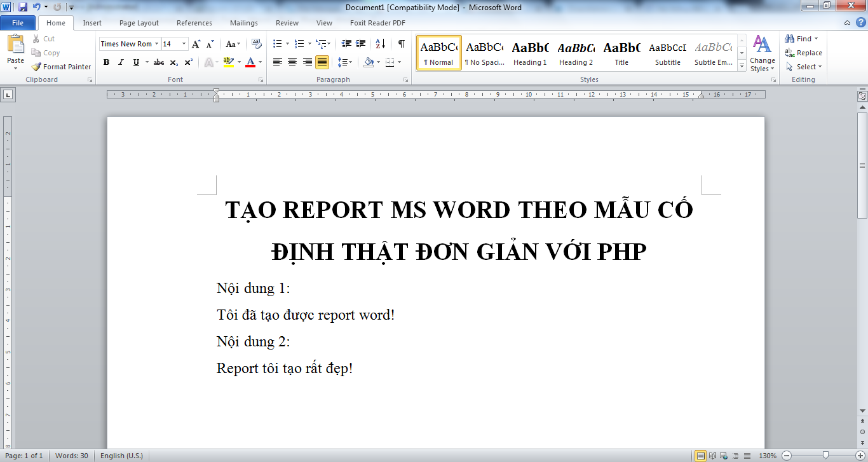
Task: Expand the Styles gallery more arrow
Action: pos(742,65)
